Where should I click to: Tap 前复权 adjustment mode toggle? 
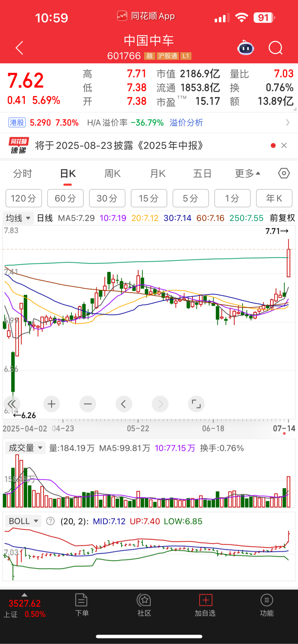point(282,218)
